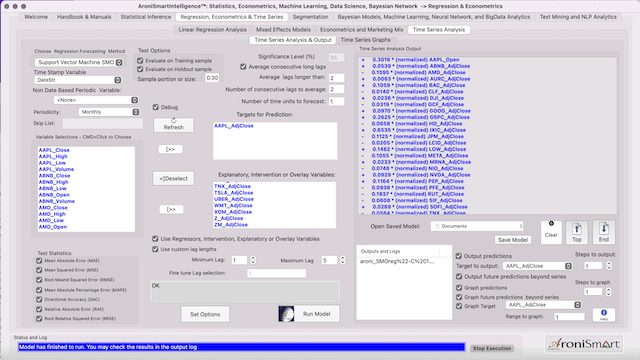640x360 pixels.
Task: Toggle the Debug checkbox
Action: [x=156, y=107]
